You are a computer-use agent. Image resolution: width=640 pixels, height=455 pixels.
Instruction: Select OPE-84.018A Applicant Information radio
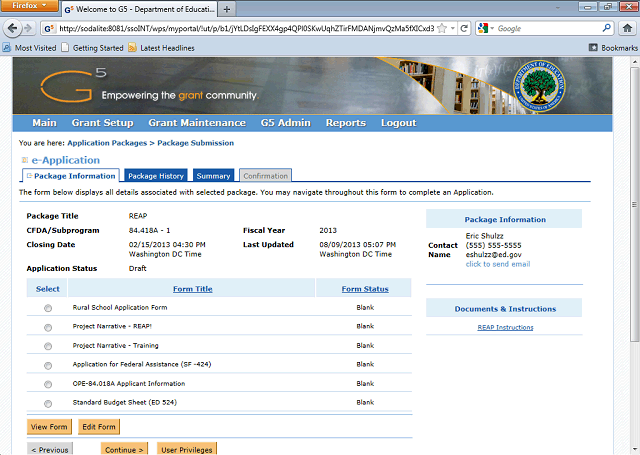(48, 384)
